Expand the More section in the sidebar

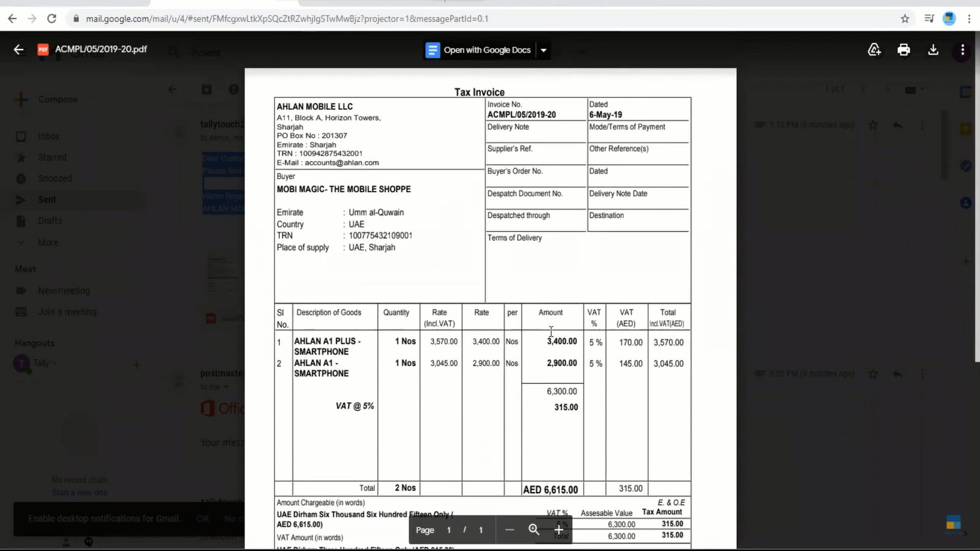(48, 242)
